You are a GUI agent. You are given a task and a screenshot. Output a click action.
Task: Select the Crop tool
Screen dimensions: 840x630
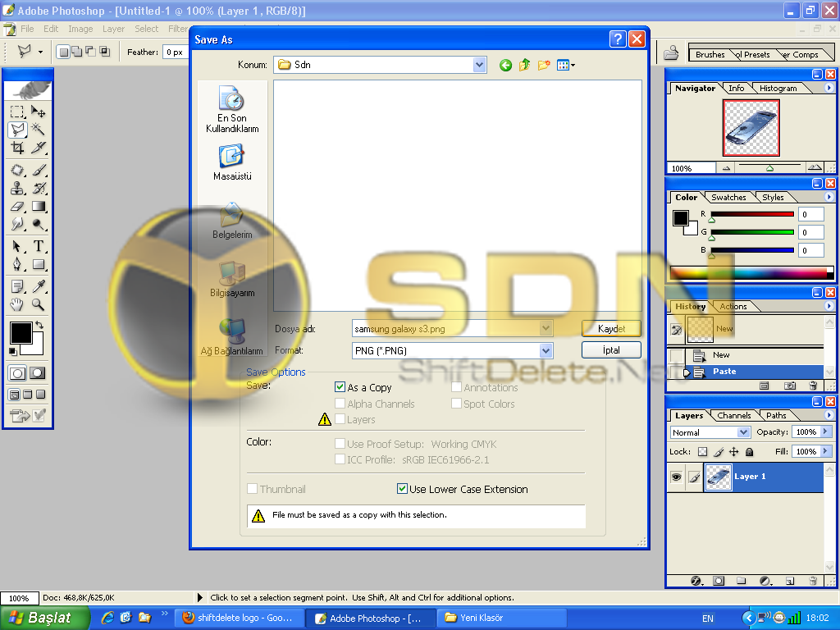(x=17, y=148)
